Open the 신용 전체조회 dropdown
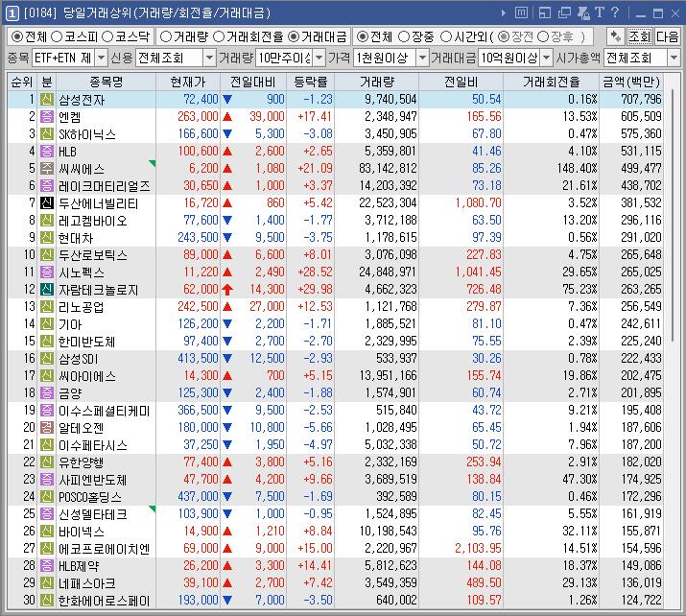Image resolution: width=686 pixels, height=616 pixels. [x=209, y=58]
